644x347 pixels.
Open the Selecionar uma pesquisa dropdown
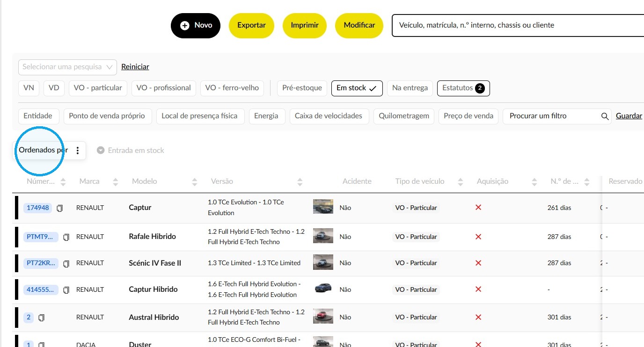click(x=67, y=67)
